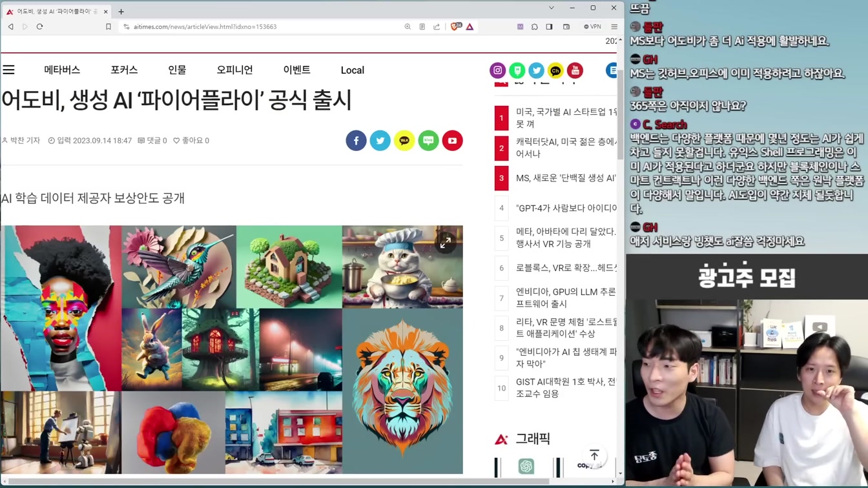Click the VPN button in toolbar
Screen dimensions: 868x488
[592, 26]
